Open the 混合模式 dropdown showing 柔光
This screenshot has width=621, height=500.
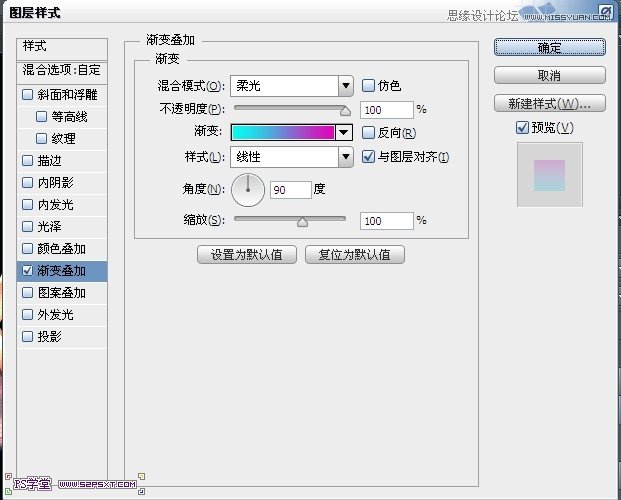click(291, 86)
